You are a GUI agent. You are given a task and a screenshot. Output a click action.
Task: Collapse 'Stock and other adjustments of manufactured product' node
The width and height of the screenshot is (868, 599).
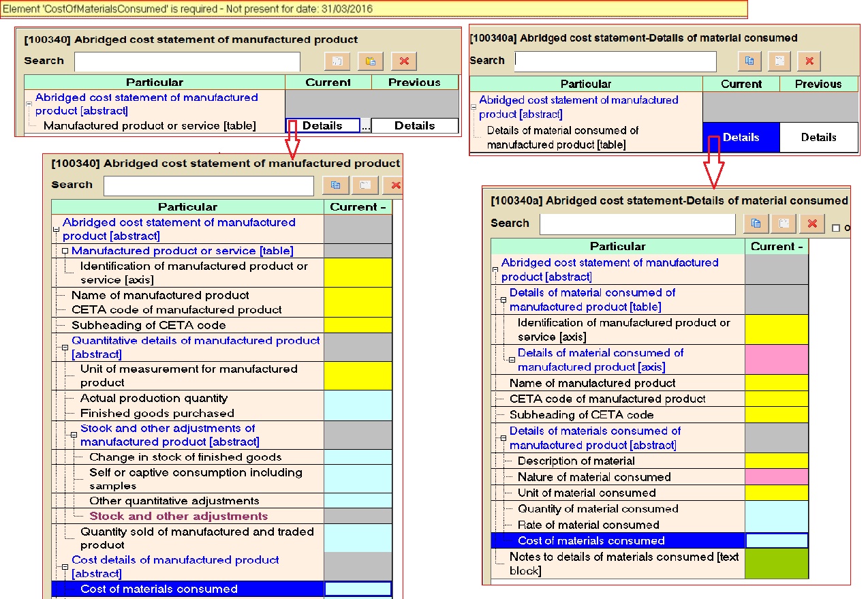tap(74, 435)
